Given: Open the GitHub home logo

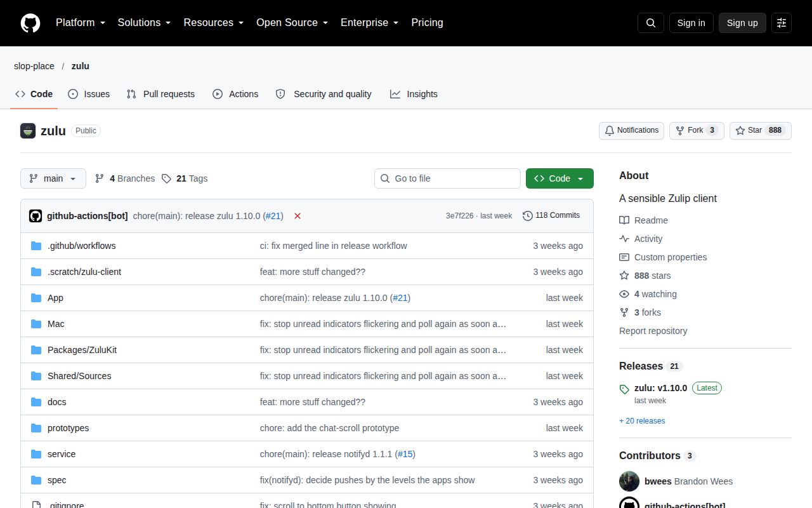Looking at the screenshot, I should click(x=30, y=23).
